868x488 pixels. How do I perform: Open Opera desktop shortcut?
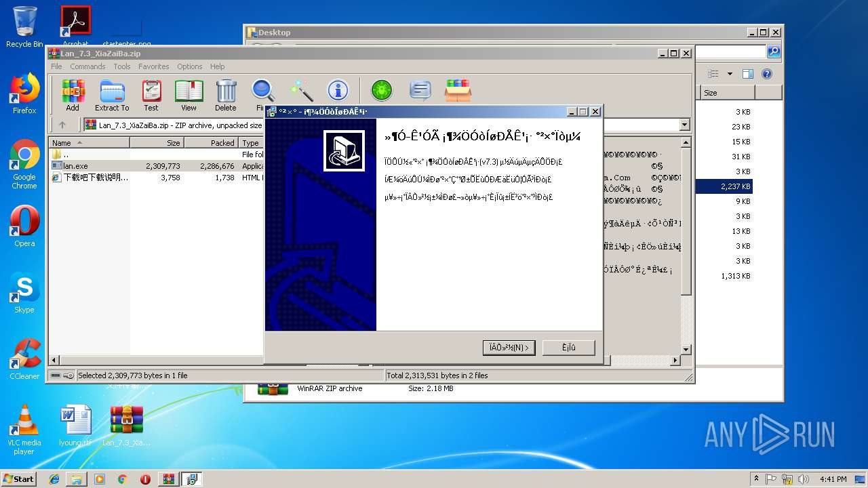[24, 226]
